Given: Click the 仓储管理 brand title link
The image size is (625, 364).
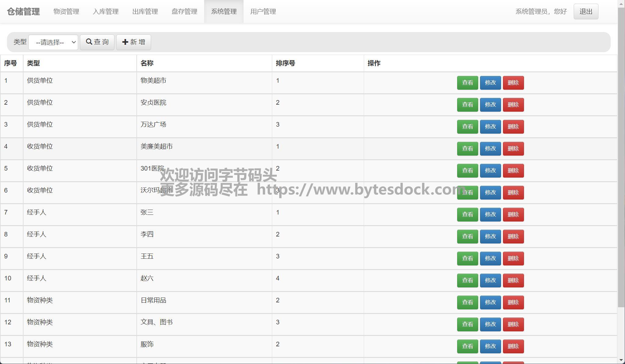Looking at the screenshot, I should pos(23,12).
